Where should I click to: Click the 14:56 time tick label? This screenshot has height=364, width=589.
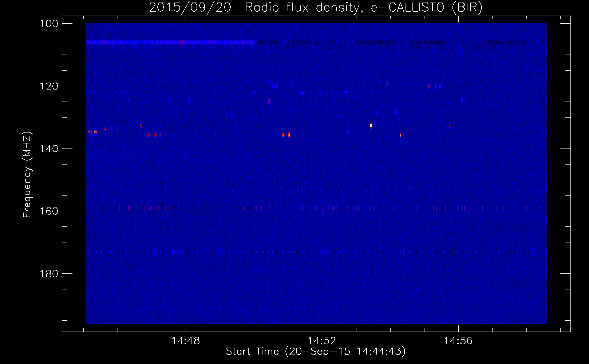pos(458,341)
